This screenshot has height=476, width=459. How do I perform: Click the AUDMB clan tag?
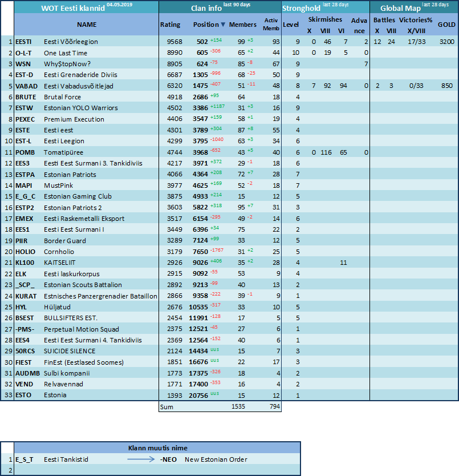[27, 373]
